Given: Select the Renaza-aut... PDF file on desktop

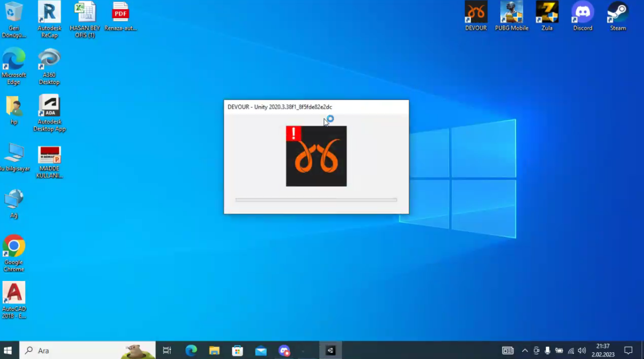Looking at the screenshot, I should point(120,17).
